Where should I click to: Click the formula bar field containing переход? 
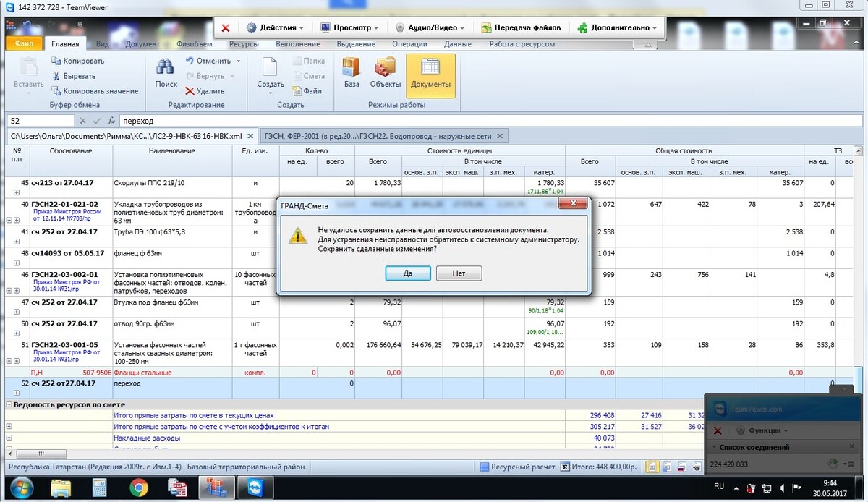pos(434,121)
